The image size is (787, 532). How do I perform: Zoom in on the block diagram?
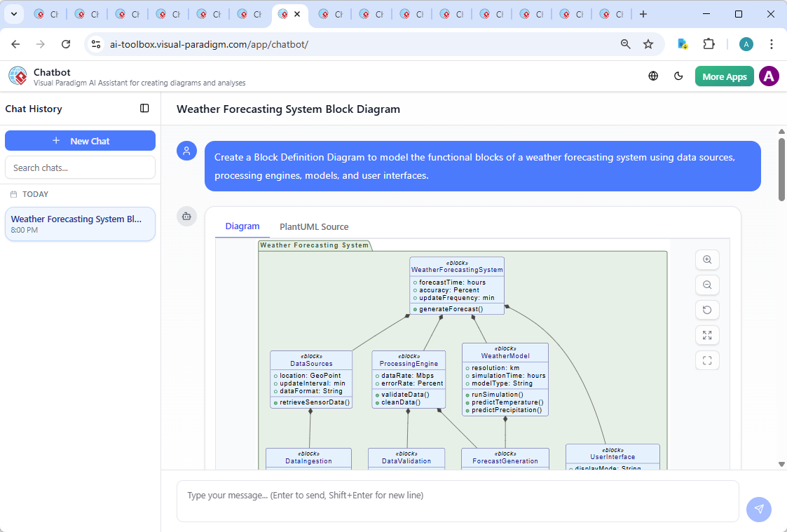click(x=707, y=259)
